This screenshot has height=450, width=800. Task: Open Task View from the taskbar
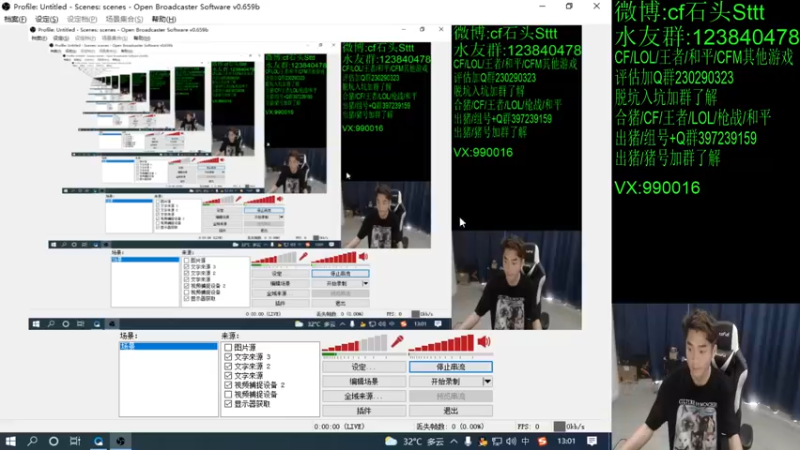(x=75, y=441)
